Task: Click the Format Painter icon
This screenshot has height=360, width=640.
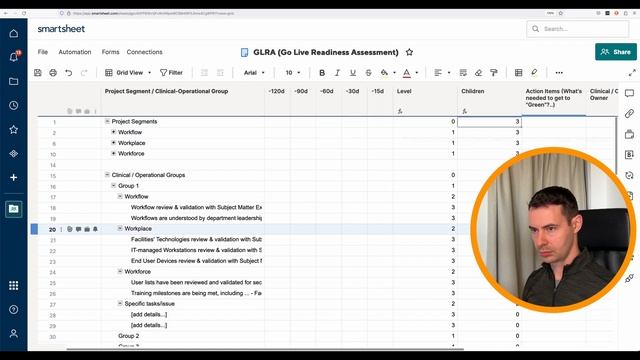Action: (494, 73)
